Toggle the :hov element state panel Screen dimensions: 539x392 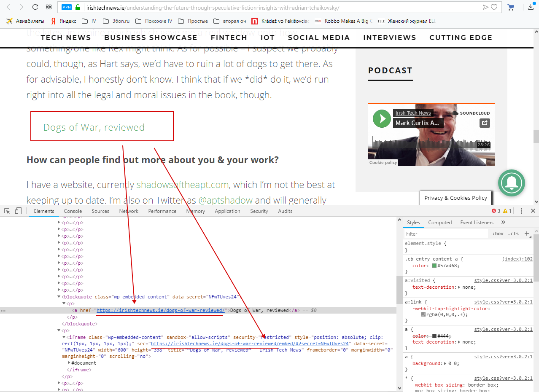coord(498,234)
